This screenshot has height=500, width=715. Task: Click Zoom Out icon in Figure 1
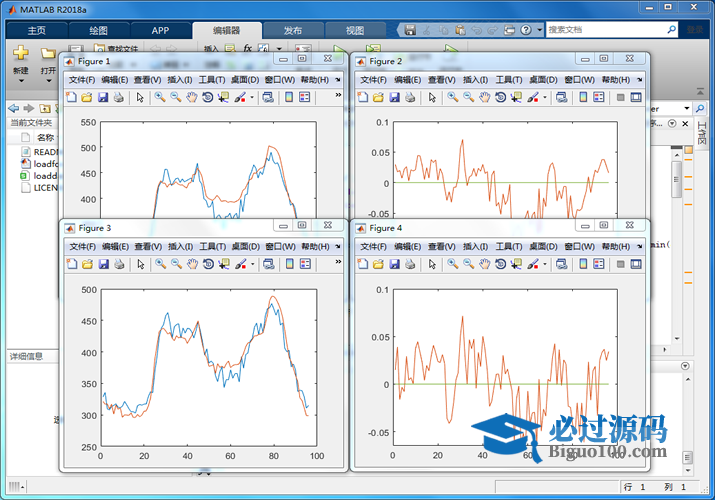(x=176, y=97)
